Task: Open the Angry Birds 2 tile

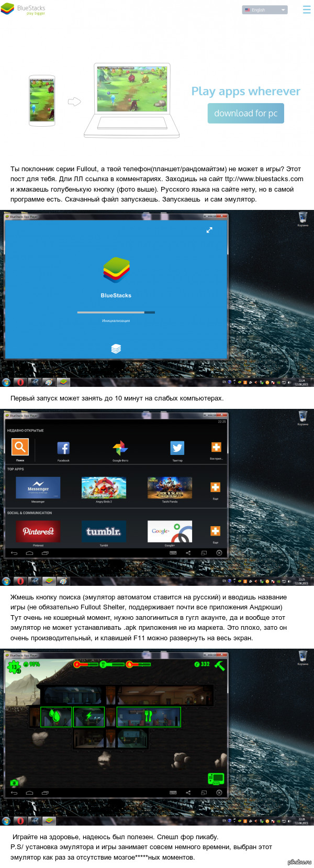Action: tap(104, 487)
